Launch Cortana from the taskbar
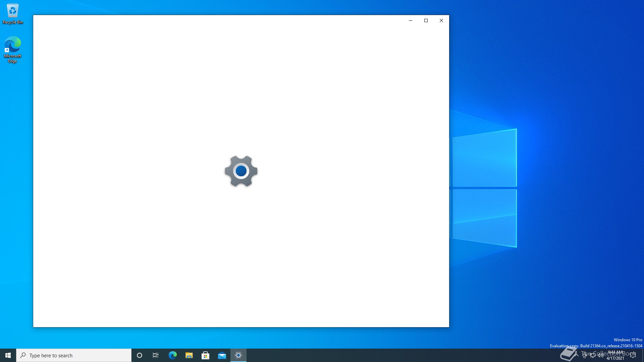Screen dimensions: 644x362 [x=140, y=355]
